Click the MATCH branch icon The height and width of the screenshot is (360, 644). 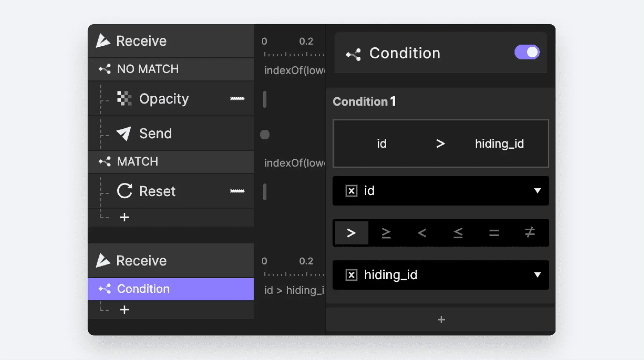click(105, 162)
